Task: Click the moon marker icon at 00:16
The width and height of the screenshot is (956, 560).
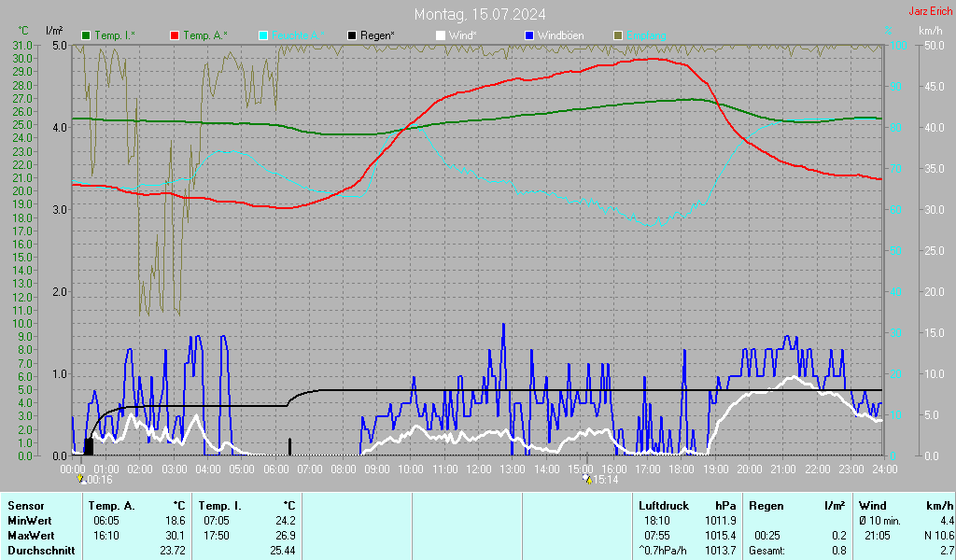Action: click(x=80, y=480)
